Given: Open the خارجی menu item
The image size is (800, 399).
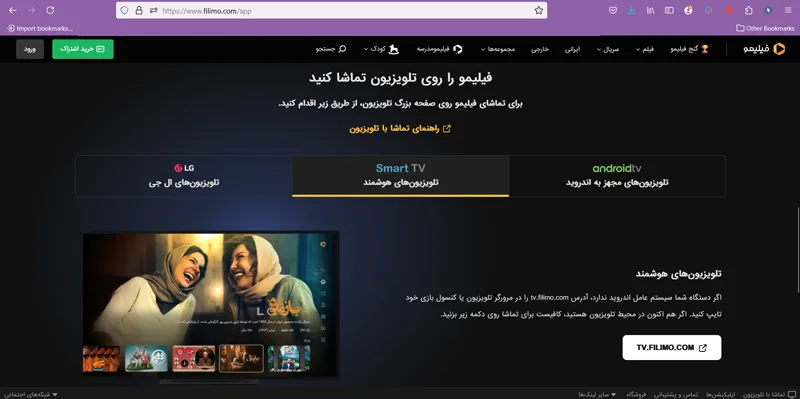Looking at the screenshot, I should (540, 49).
